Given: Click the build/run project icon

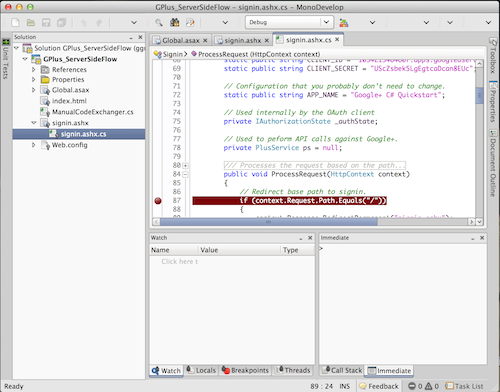Looking at the screenshot, I should (x=344, y=22).
